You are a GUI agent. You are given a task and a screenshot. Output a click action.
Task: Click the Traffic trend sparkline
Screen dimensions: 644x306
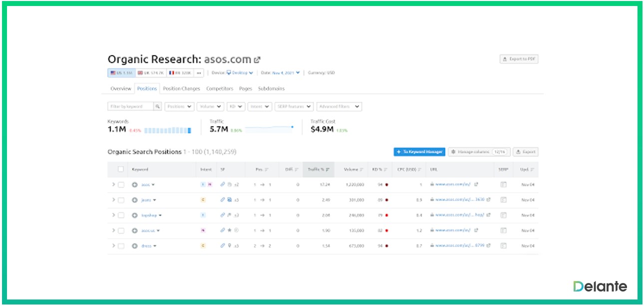(x=269, y=128)
